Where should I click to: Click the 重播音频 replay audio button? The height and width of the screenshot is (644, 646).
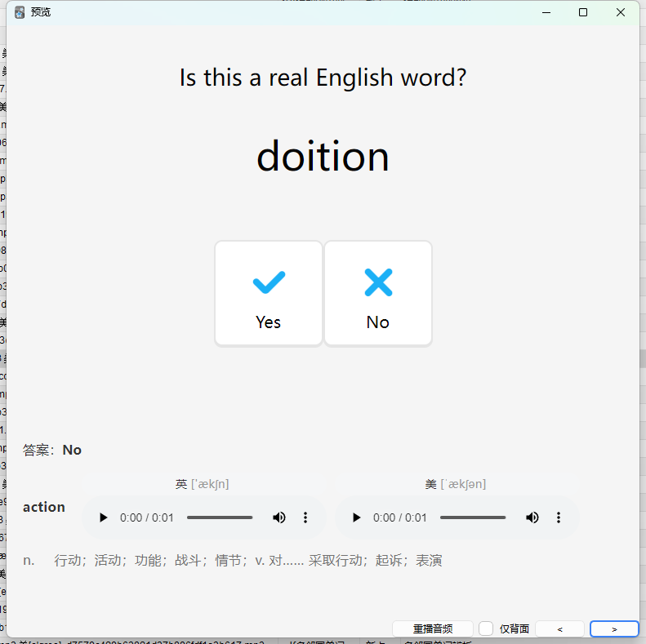point(433,628)
